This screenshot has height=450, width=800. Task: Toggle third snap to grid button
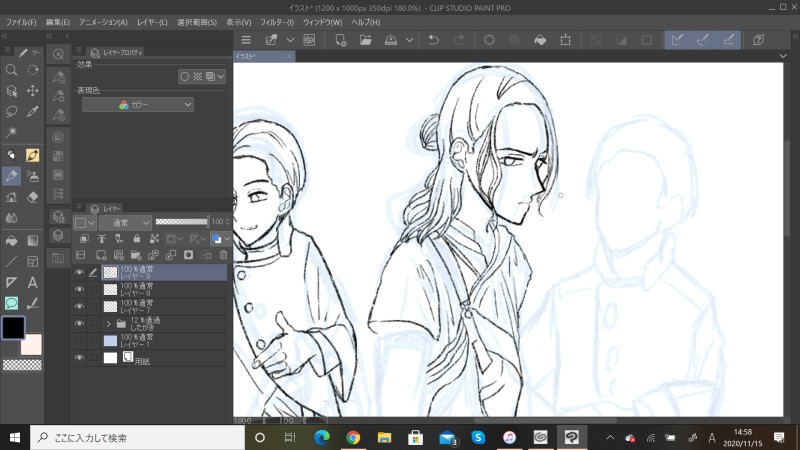[x=729, y=40]
